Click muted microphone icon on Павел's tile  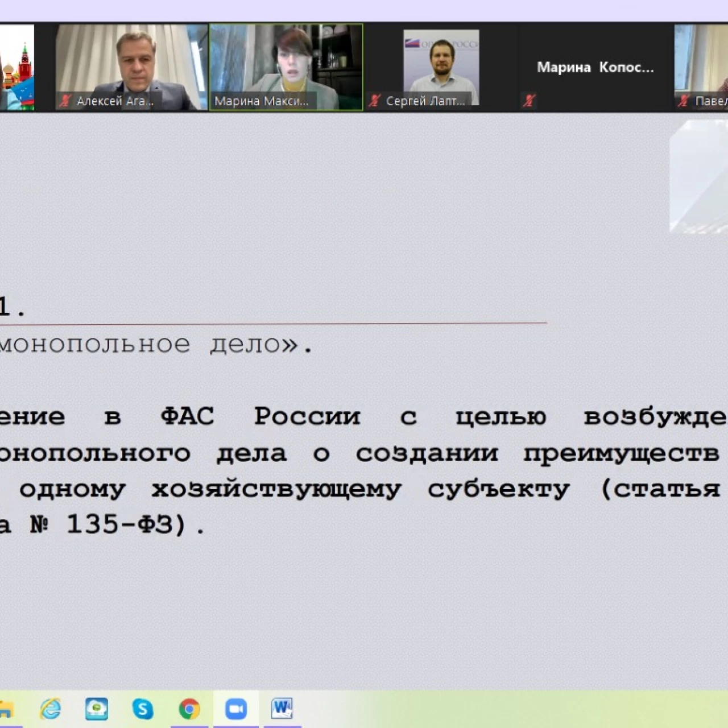point(684,101)
